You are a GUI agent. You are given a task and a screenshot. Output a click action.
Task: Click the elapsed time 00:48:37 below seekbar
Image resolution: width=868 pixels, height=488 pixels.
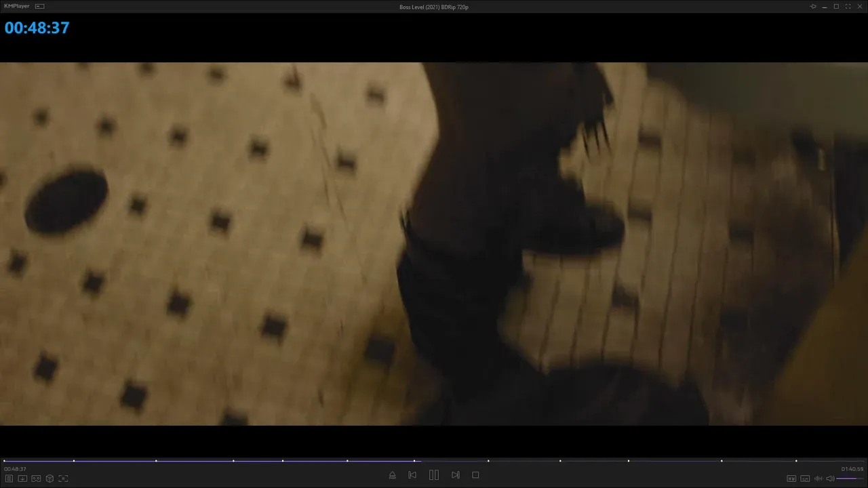[x=15, y=469]
